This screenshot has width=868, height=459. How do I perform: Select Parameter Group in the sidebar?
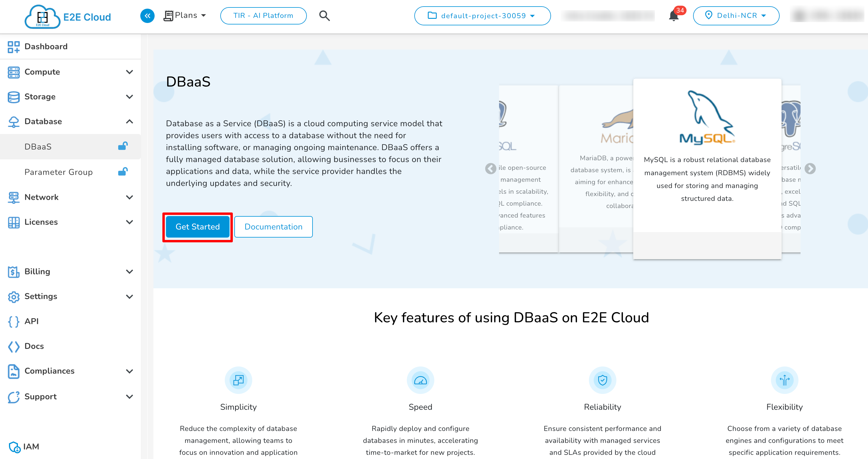point(70,172)
